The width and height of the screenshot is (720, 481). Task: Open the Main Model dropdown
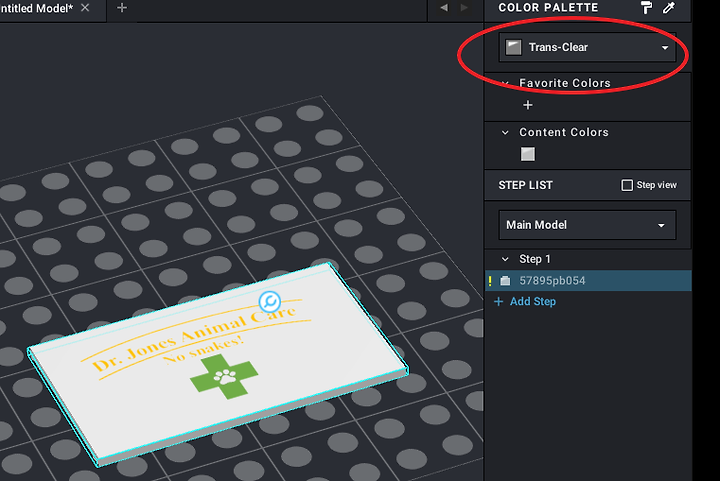(x=587, y=225)
